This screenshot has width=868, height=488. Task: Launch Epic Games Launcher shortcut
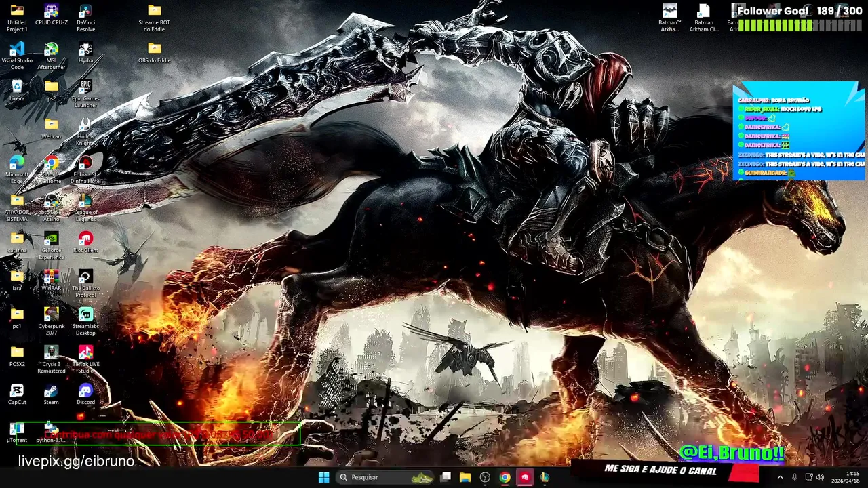click(x=85, y=94)
